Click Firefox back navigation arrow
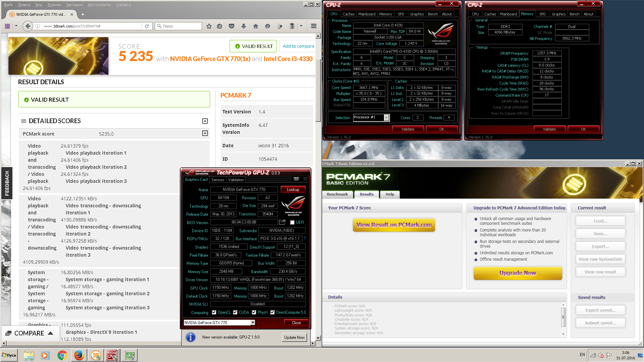The height and width of the screenshot is (362, 644). (28, 26)
